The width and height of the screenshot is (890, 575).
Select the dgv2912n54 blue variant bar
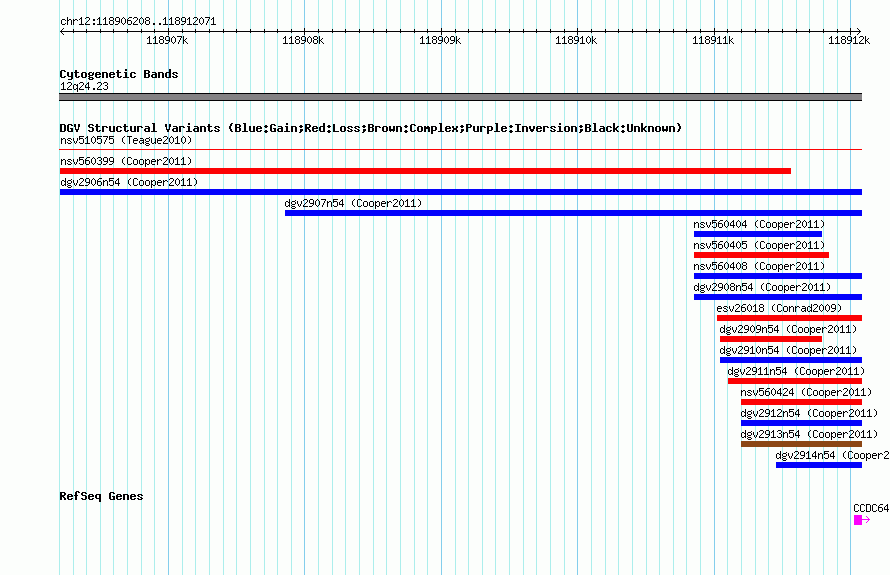(801, 423)
